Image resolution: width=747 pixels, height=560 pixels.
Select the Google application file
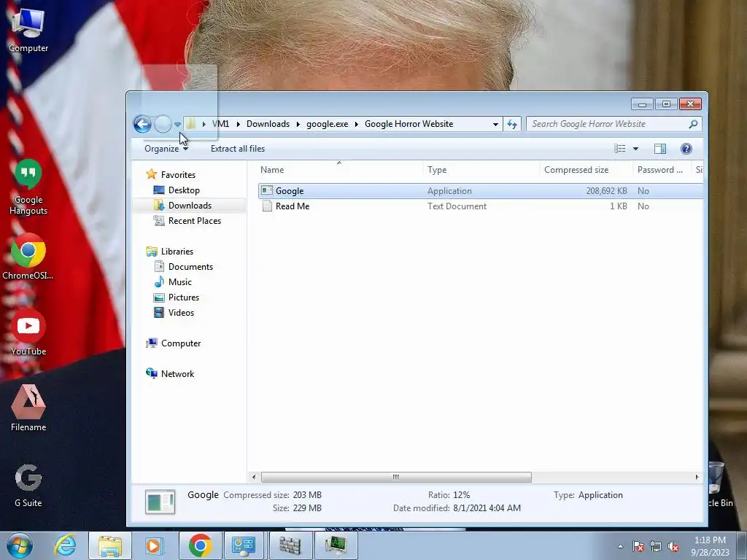pyautogui.click(x=480, y=191)
